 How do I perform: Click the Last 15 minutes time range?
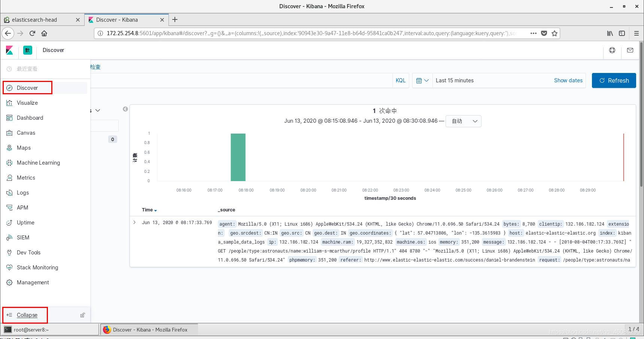point(455,80)
